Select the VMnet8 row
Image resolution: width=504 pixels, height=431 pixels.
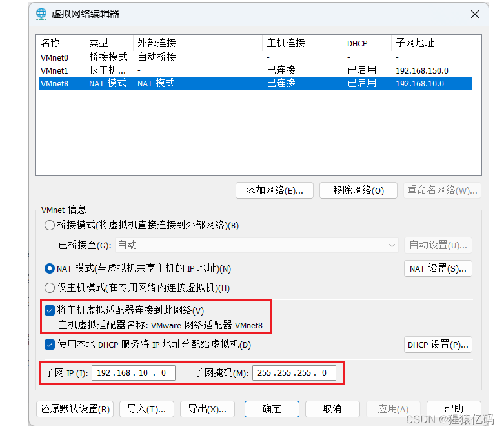[x=256, y=84]
